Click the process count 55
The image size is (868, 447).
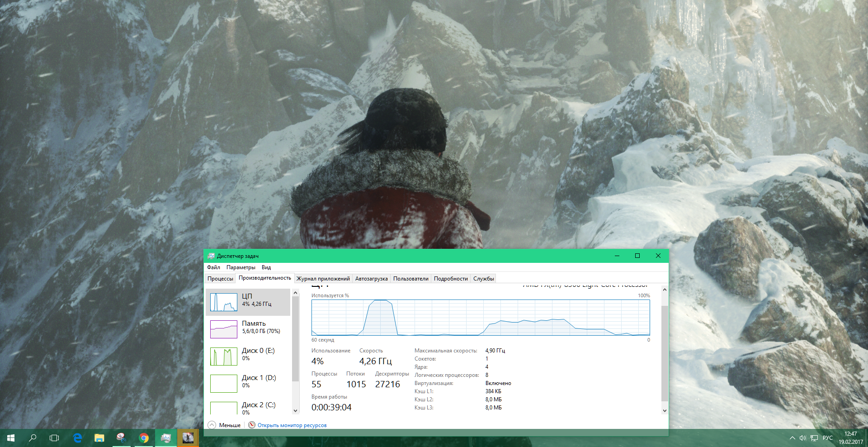[x=316, y=385]
